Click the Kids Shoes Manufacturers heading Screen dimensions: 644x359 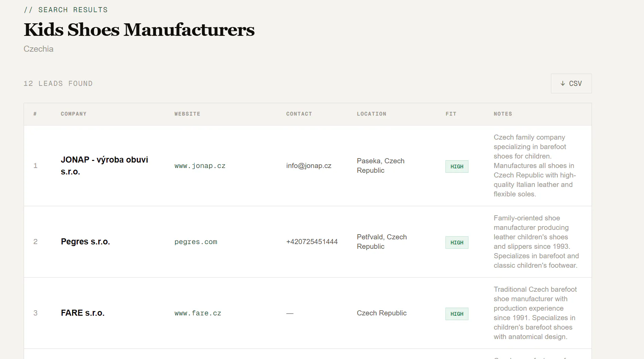pyautogui.click(x=139, y=30)
